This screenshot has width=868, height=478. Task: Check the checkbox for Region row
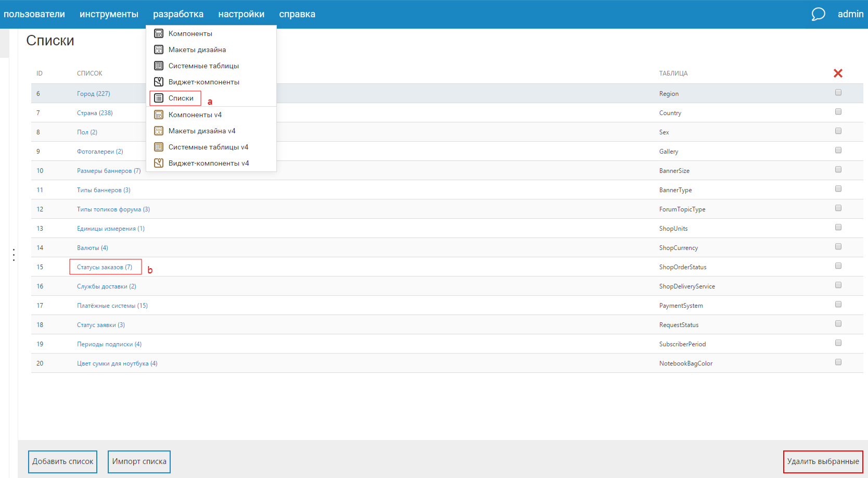[838, 93]
